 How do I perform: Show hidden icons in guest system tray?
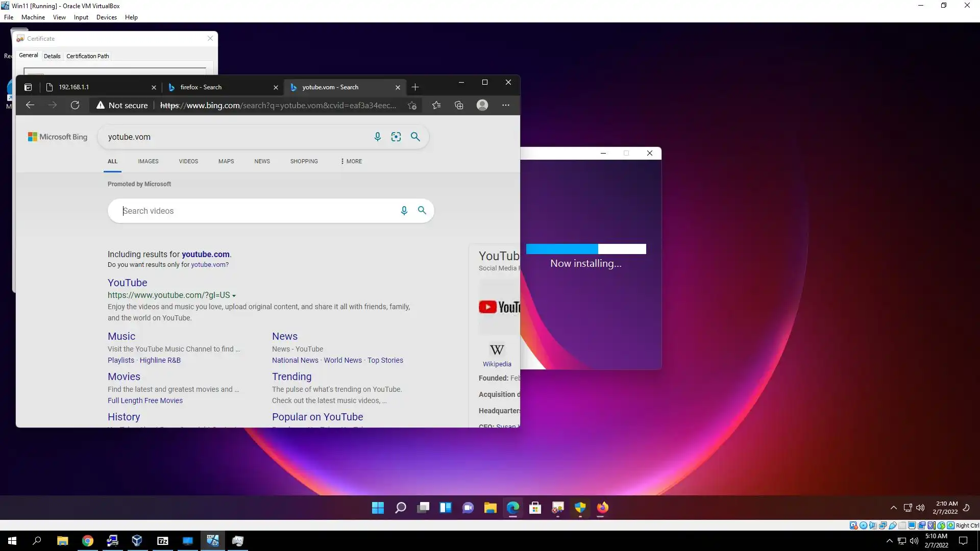(893, 508)
